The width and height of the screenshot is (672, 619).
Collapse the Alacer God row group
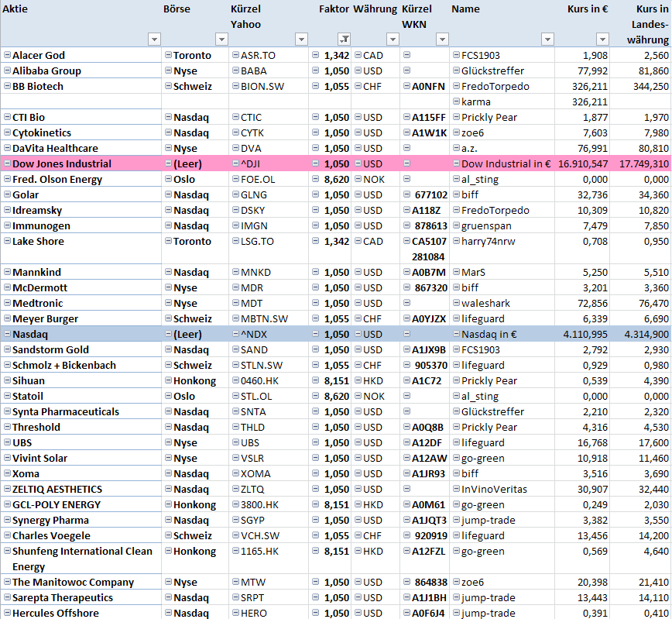7,55
